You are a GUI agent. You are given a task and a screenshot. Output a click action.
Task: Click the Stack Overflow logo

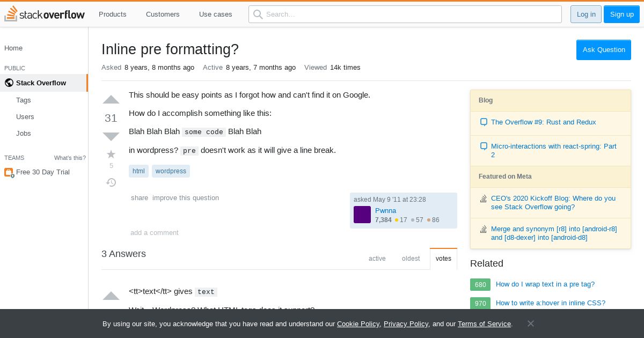point(45,14)
